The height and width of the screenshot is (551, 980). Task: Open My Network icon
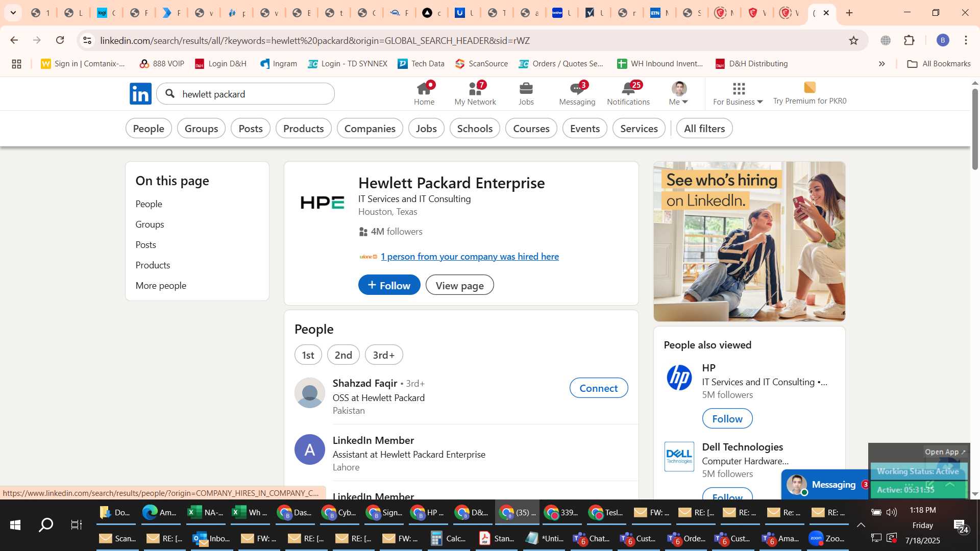[x=475, y=93]
